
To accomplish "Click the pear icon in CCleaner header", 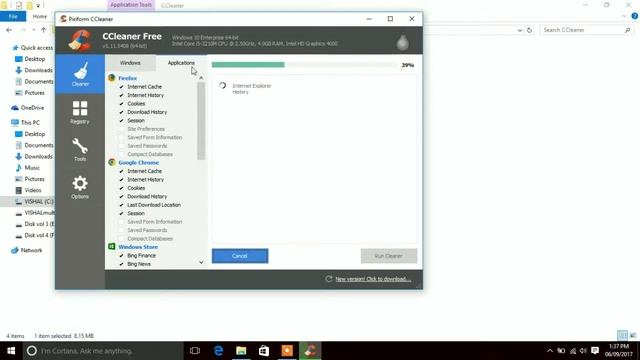I will (x=402, y=42).
